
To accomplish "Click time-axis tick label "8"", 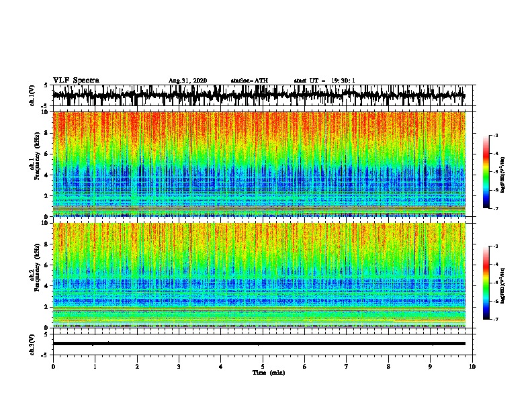I will point(388,367).
